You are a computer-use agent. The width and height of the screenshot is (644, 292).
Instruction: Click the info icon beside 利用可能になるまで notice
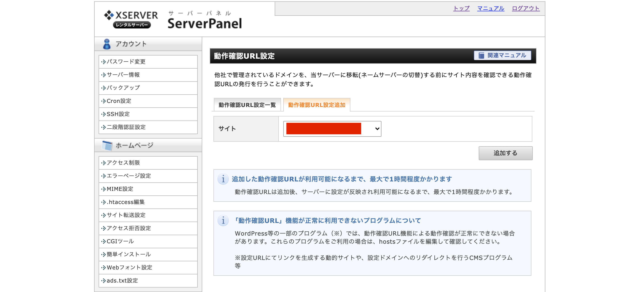click(x=223, y=179)
